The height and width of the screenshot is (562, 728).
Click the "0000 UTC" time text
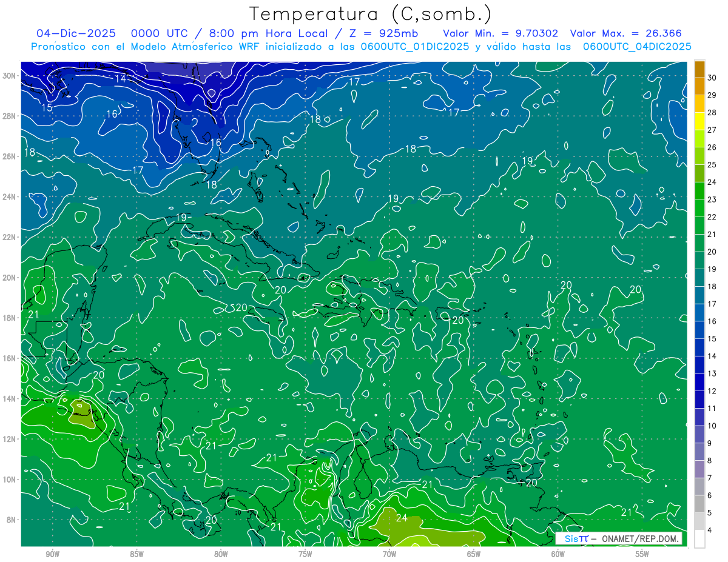[159, 33]
